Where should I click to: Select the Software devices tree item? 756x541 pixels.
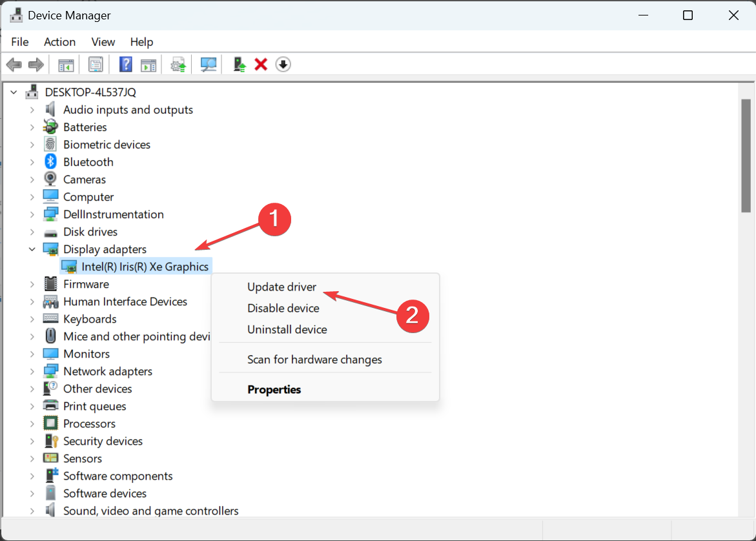click(105, 493)
